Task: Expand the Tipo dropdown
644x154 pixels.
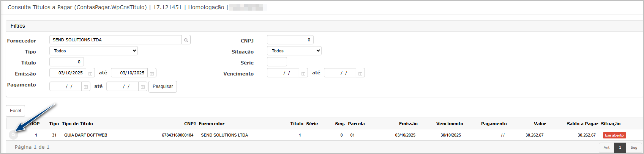Action: pyautogui.click(x=93, y=51)
